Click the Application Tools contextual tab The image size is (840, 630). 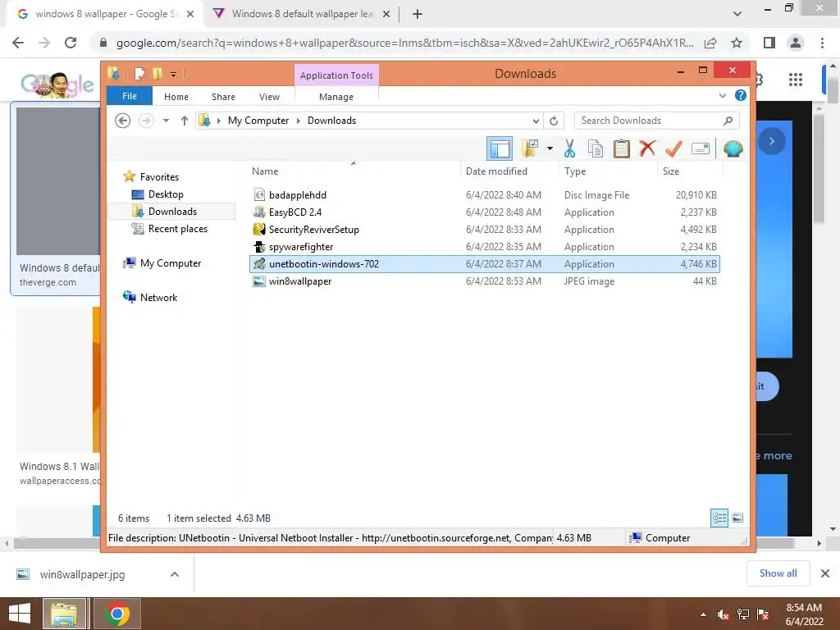tap(336, 75)
